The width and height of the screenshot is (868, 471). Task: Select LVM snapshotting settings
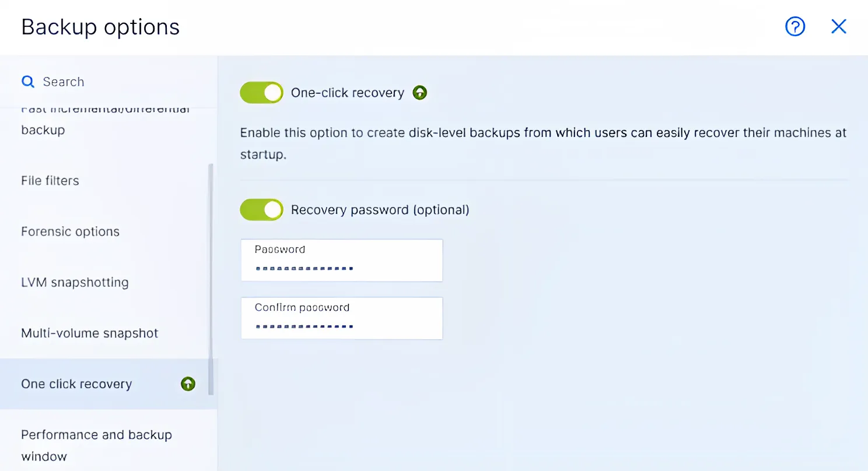click(75, 282)
